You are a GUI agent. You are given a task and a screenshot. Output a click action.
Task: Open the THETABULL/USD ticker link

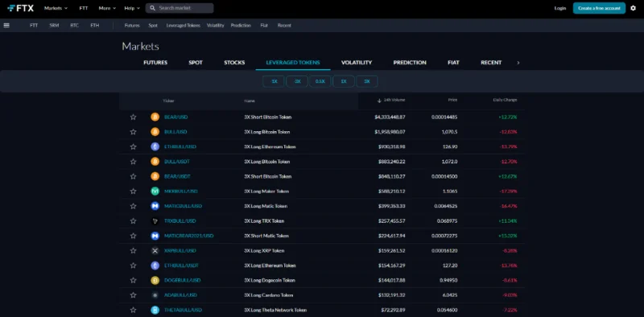point(184,310)
